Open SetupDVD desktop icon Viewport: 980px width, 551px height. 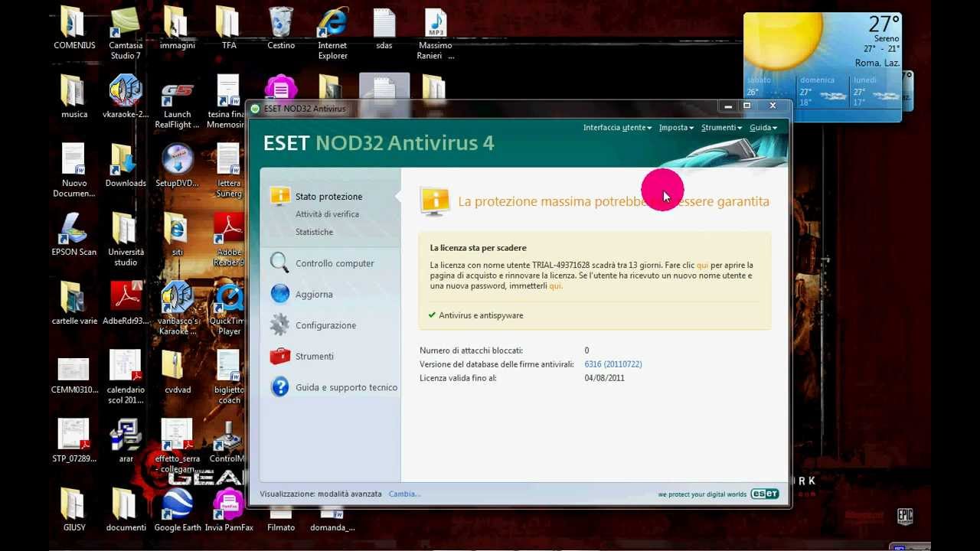[x=177, y=166]
